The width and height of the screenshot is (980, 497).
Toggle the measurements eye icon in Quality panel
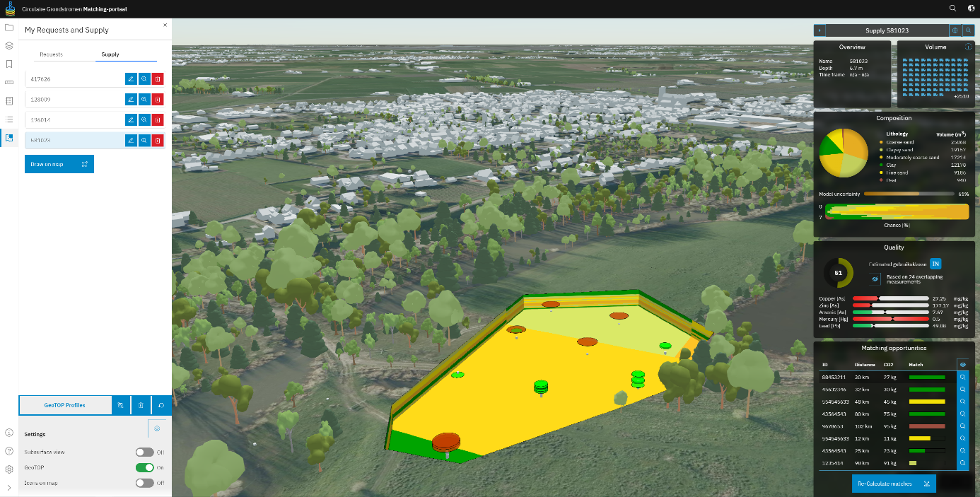coord(875,279)
